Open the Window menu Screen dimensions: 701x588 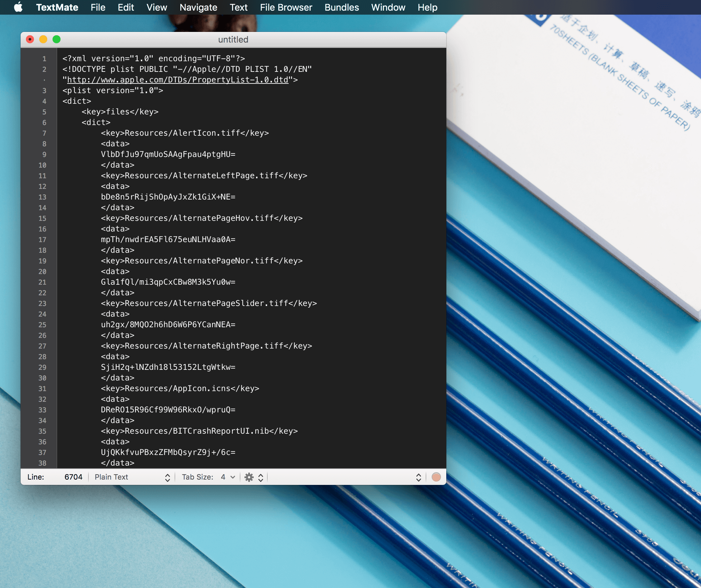(388, 7)
